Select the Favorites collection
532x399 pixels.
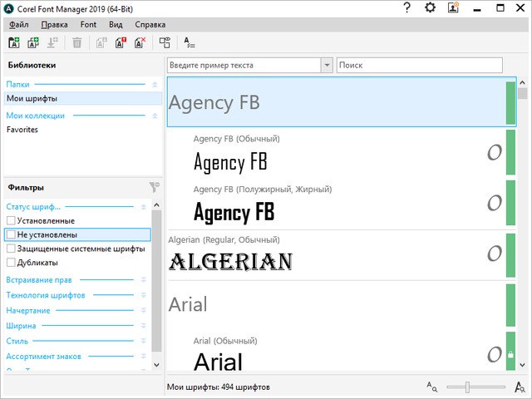22,130
